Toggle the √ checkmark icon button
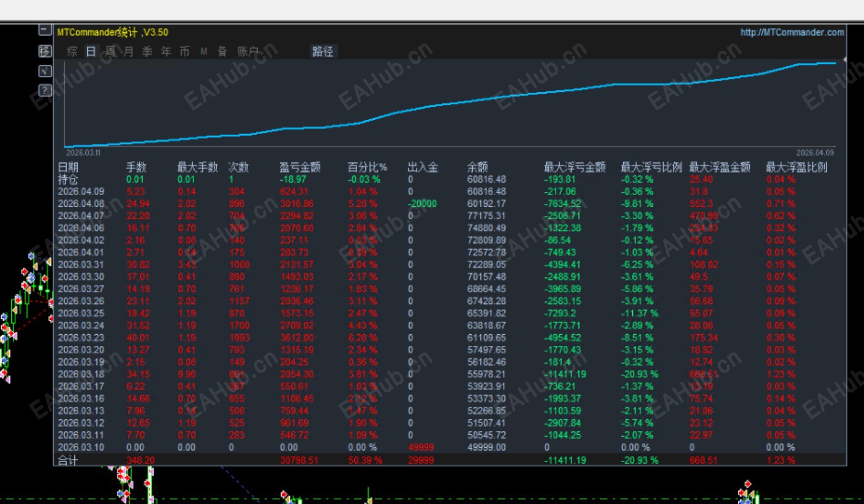This screenshot has height=504, width=864. click(44, 71)
